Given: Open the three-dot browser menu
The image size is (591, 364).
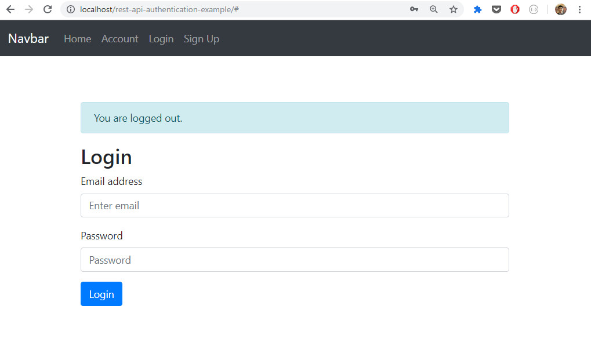Looking at the screenshot, I should (579, 9).
